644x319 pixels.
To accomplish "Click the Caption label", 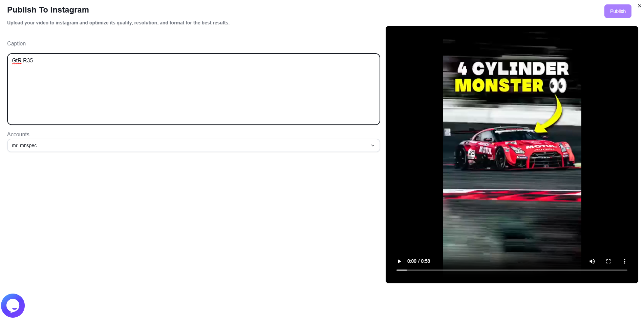I will 16,43.
